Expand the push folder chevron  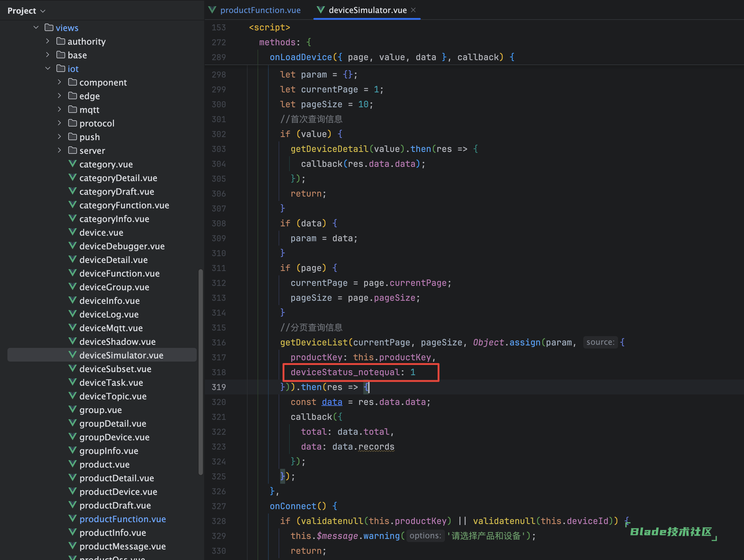tap(59, 136)
